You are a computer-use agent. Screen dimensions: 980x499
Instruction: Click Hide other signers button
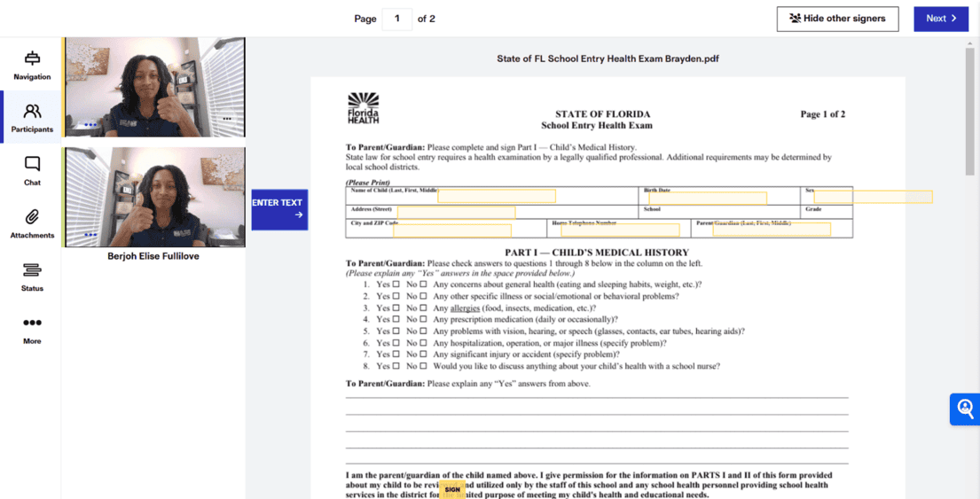click(x=837, y=19)
